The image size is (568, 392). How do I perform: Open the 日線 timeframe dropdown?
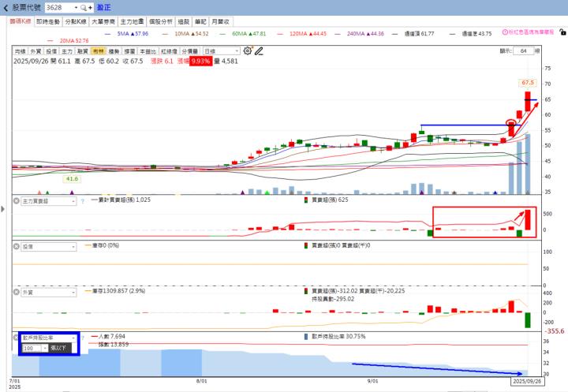[x=222, y=50]
